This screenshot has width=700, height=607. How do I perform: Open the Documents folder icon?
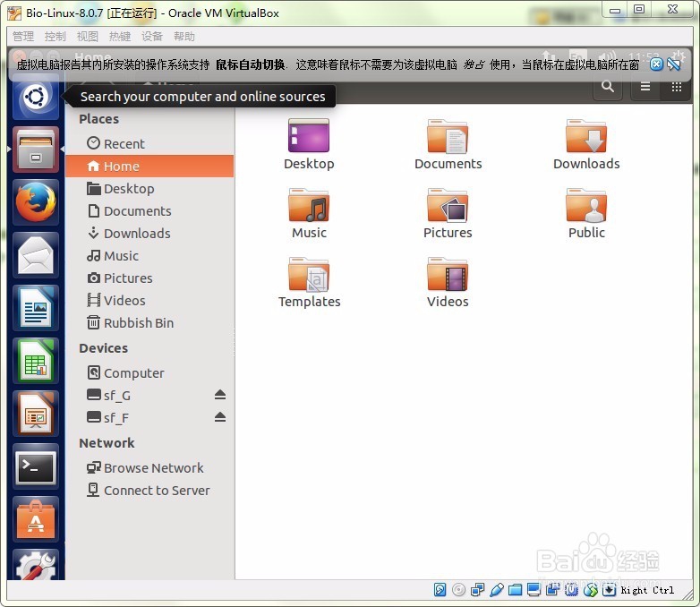[x=448, y=144]
